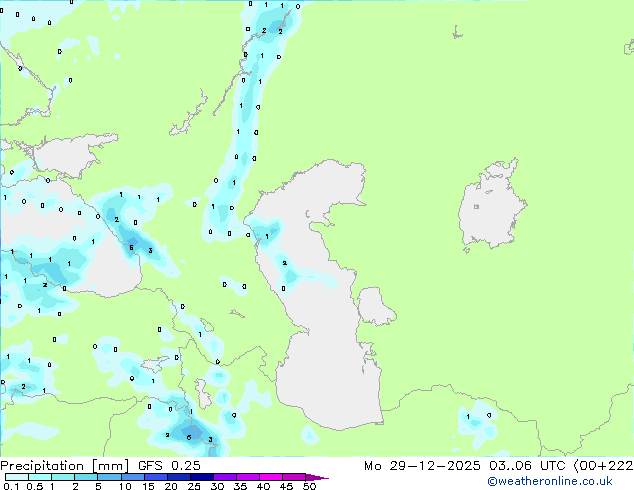Click the 1–2 mm legend color segment

point(63,477)
